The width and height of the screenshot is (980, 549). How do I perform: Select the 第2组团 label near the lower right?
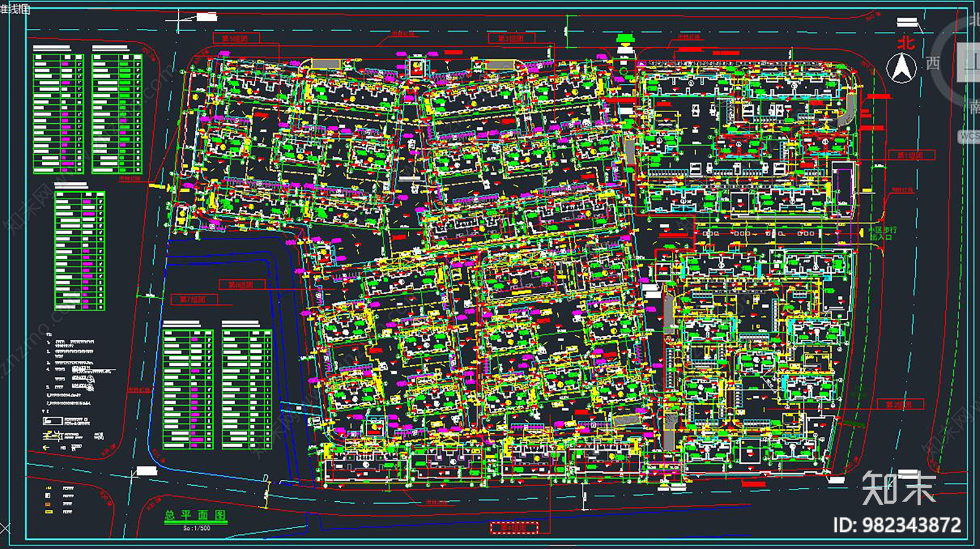899,404
